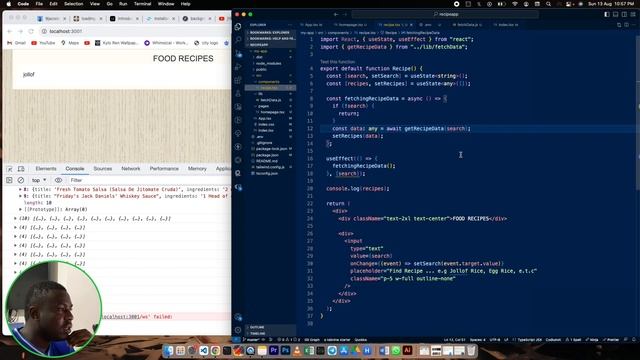
Task: Open the Terminal menu in the menu bar
Action: coord(142,4)
